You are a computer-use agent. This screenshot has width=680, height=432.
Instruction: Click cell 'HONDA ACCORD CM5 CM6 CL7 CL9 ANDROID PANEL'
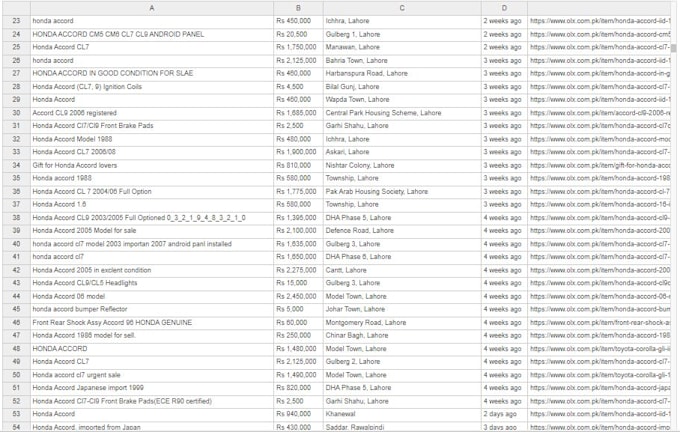[152, 34]
